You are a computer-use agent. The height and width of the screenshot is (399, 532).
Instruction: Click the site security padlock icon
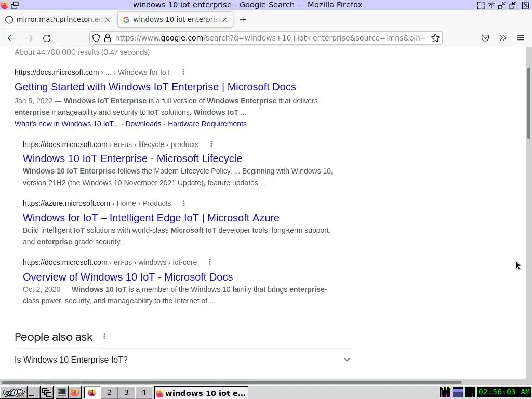108,38
